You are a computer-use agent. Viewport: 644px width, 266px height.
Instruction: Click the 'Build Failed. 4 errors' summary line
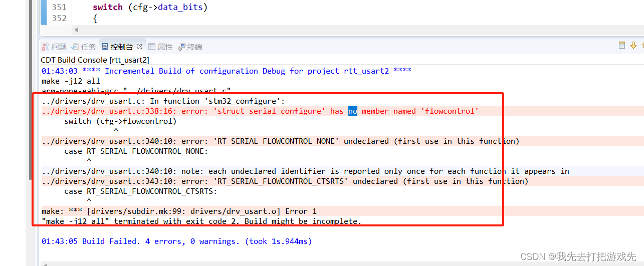(176, 241)
